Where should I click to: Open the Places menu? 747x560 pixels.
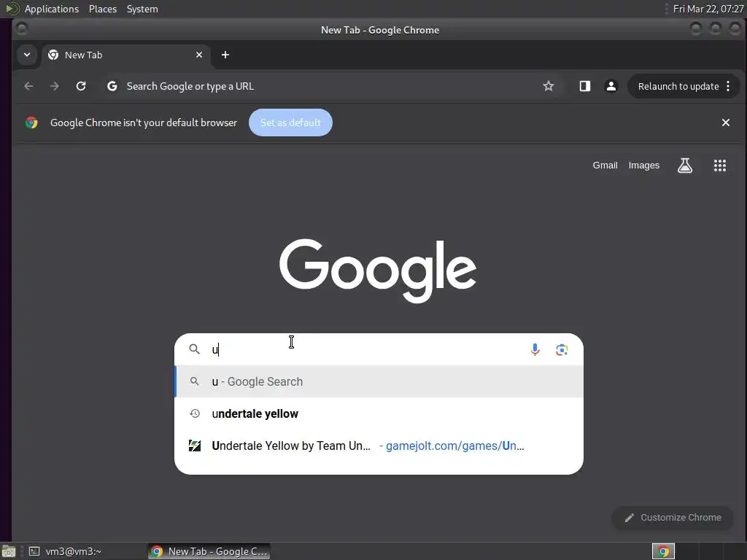point(103,9)
